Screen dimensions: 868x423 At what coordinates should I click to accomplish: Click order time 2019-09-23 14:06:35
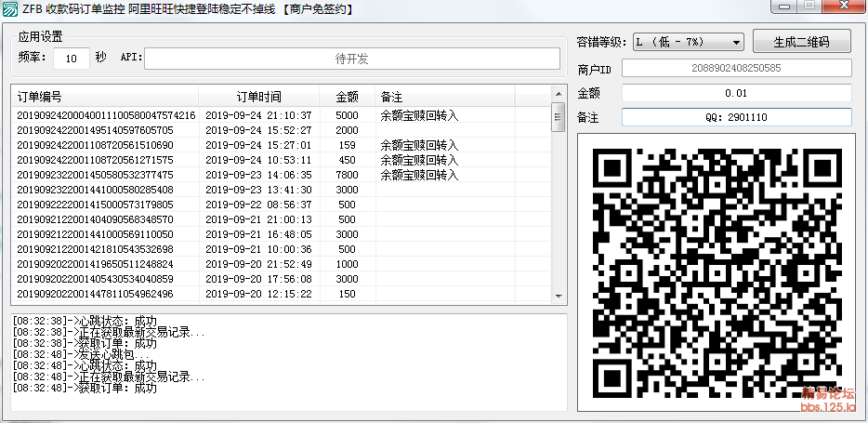258,176
